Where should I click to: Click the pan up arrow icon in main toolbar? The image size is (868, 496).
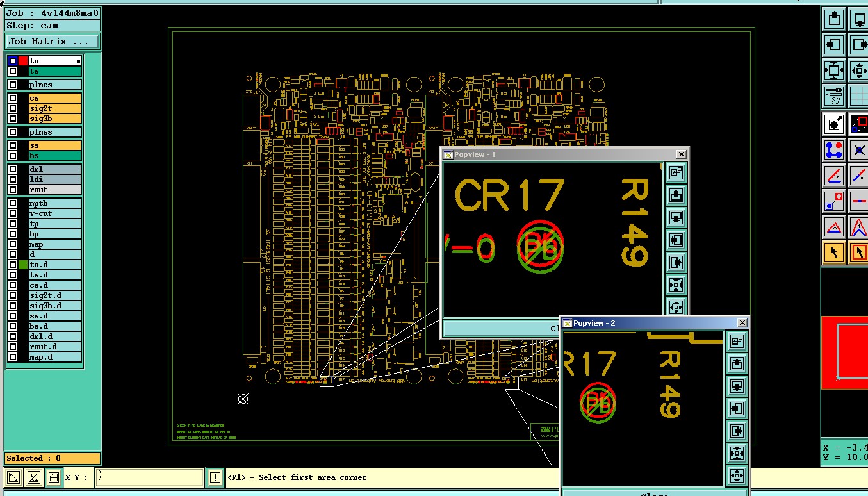pyautogui.click(x=834, y=19)
